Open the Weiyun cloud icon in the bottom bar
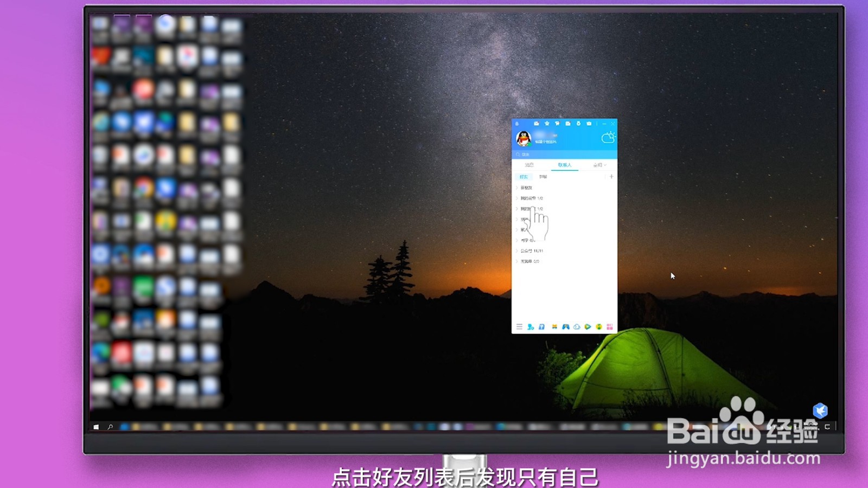Viewport: 868px width, 488px height. pyautogui.click(x=577, y=326)
